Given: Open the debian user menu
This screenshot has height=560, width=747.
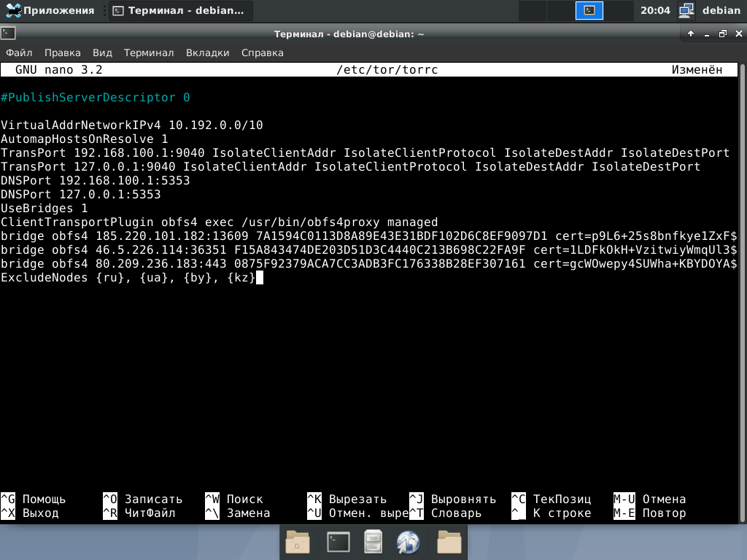Looking at the screenshot, I should [x=721, y=10].
